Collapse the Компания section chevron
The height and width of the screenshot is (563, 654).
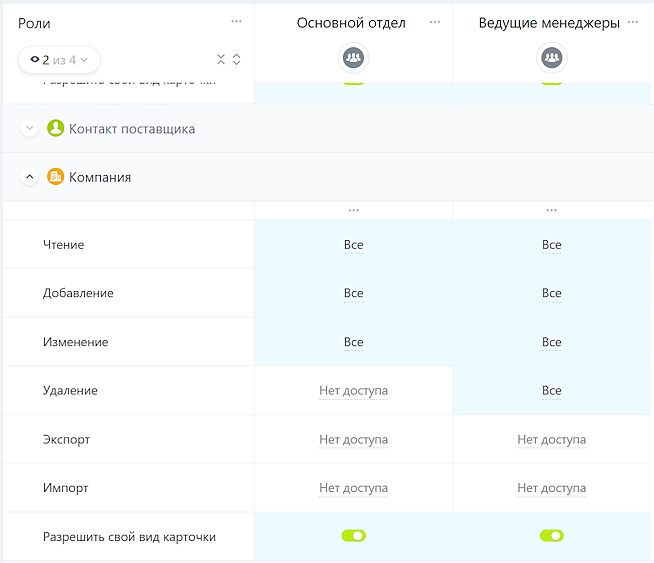pyautogui.click(x=30, y=176)
